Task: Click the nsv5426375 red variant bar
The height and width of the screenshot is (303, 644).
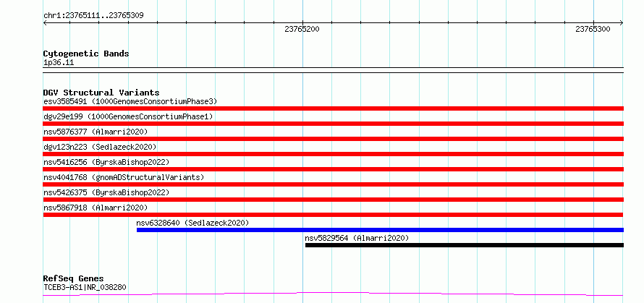Action: [333, 200]
